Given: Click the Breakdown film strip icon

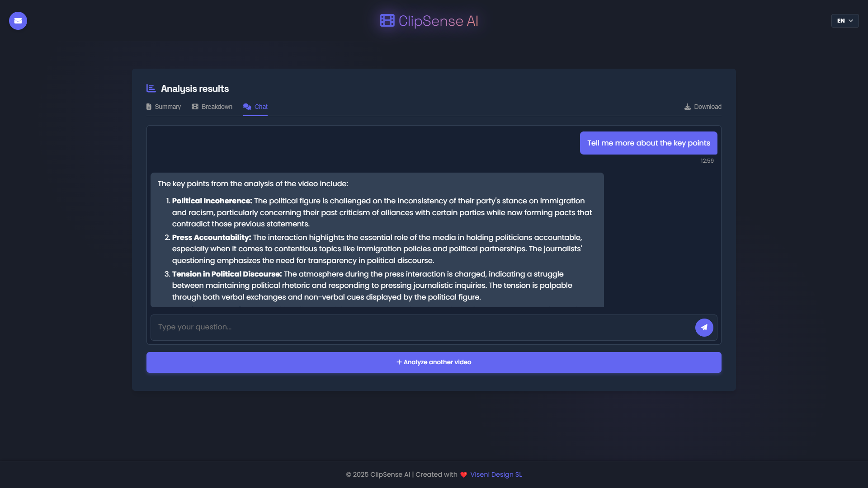Looking at the screenshot, I should [x=195, y=107].
